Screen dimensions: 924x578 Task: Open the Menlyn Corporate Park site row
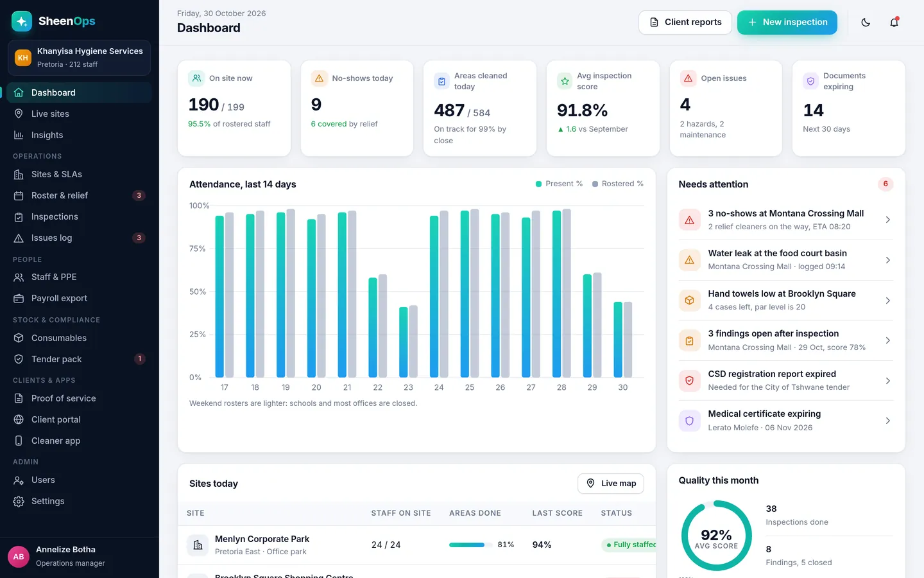416,545
